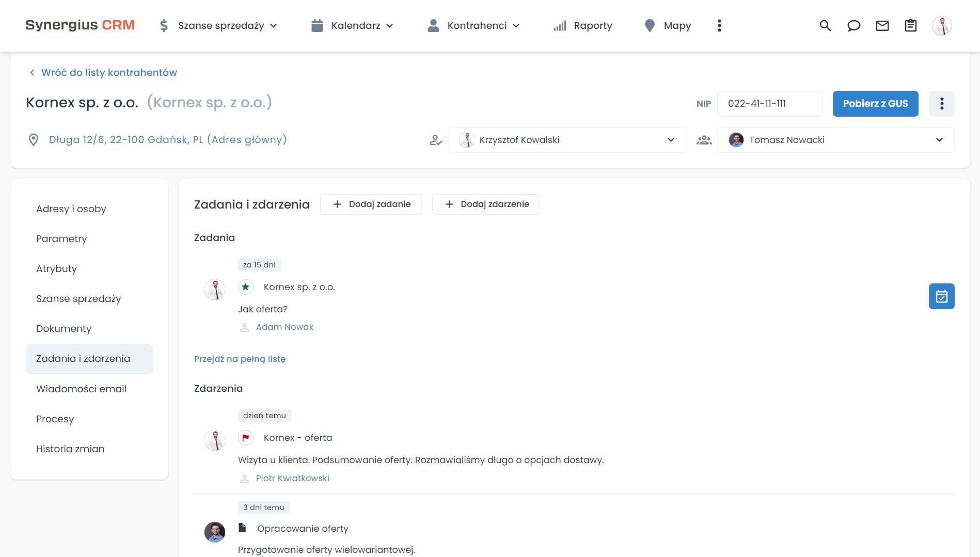Screen dimensions: 980x557
Task: Open the Tomasz Nowacki dropdown
Action: [939, 139]
